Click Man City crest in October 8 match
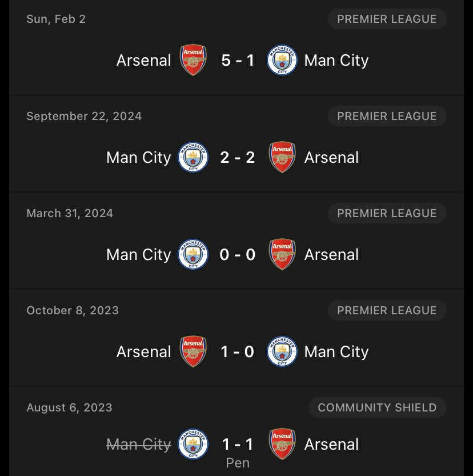This screenshot has width=473, height=476. pos(282,352)
